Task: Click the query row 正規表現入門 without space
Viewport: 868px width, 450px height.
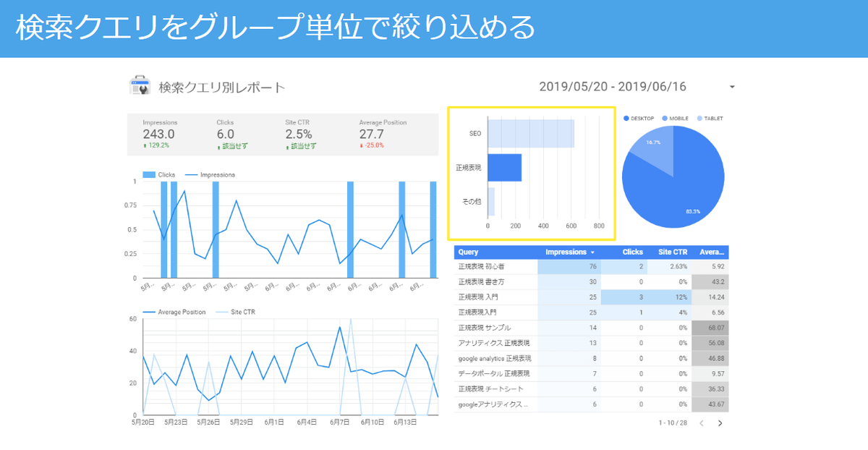Action: (592, 313)
